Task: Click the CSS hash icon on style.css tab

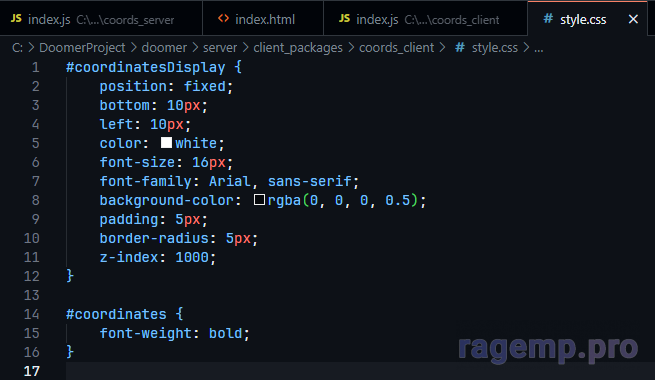Action: (x=548, y=18)
